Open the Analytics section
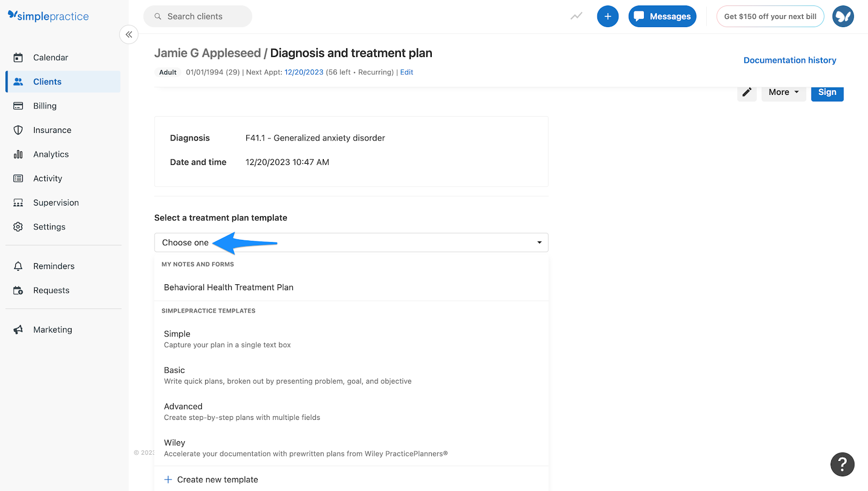This screenshot has width=868, height=491. [x=50, y=154]
